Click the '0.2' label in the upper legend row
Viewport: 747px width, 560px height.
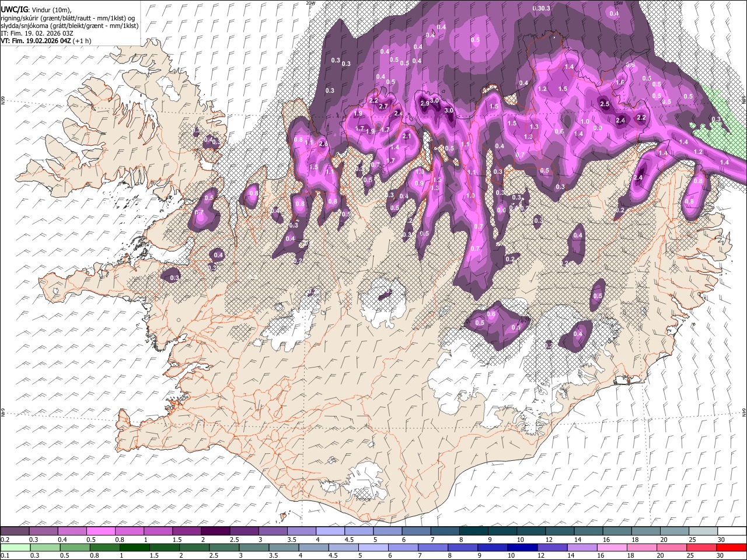pos(5,540)
